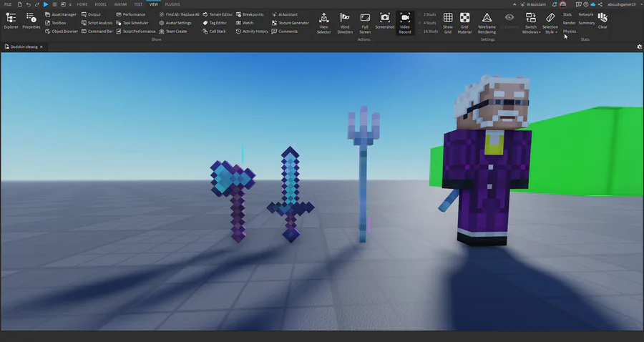The width and height of the screenshot is (644, 342).
Task: Switch to the HOME tab
Action: pos(82,4)
